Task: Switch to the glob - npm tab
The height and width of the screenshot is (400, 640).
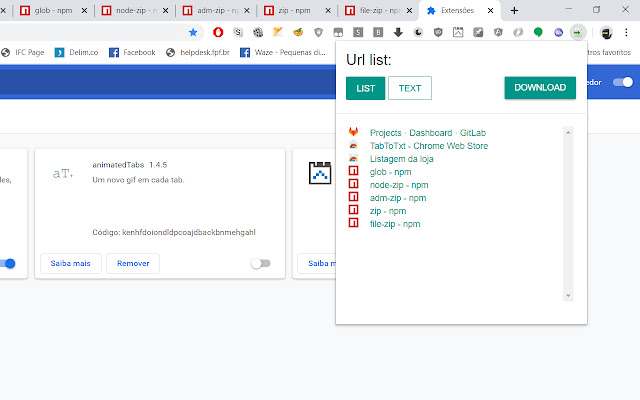Action: 53,11
